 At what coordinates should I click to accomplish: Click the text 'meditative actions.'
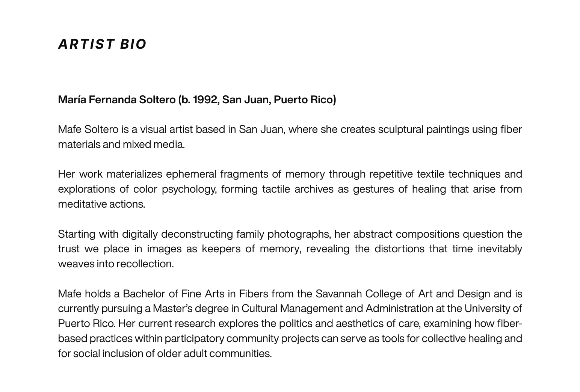coord(101,204)
